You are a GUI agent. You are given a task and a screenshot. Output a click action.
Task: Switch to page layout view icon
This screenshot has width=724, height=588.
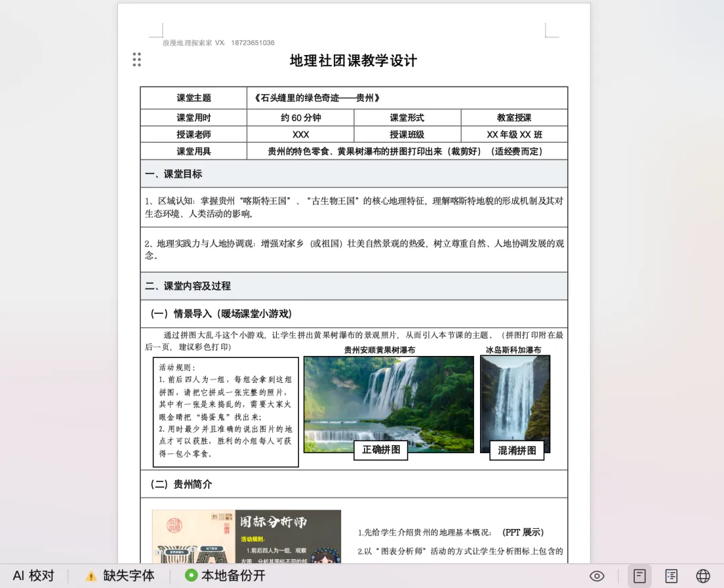640,576
